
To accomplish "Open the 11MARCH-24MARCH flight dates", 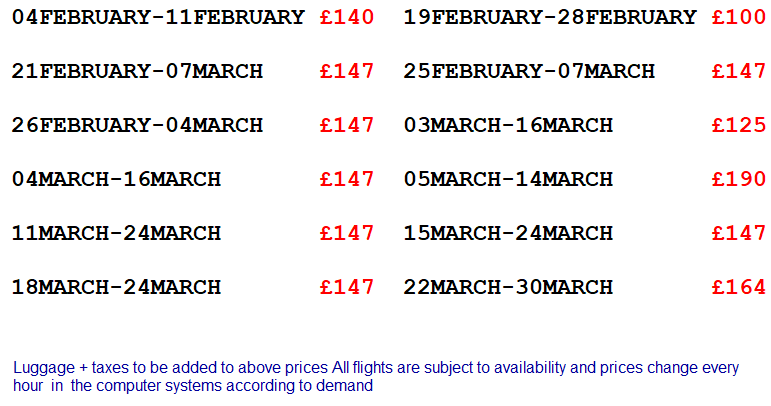I will pyautogui.click(x=116, y=233).
